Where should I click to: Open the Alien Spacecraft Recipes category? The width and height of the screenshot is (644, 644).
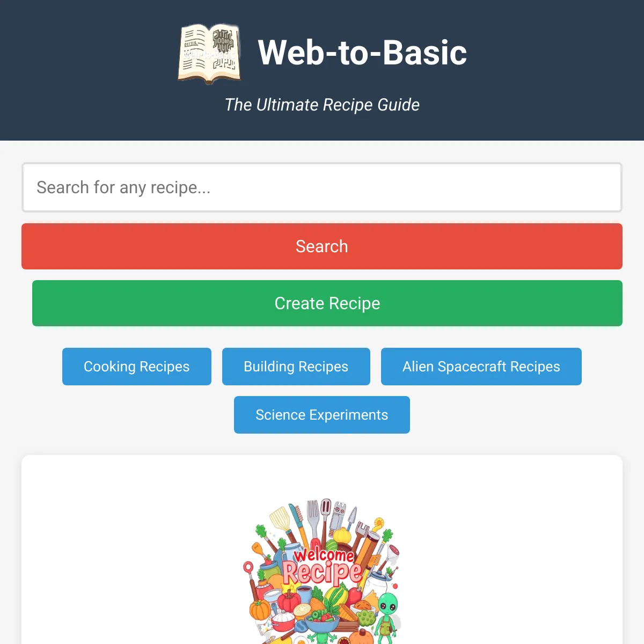[x=481, y=367]
